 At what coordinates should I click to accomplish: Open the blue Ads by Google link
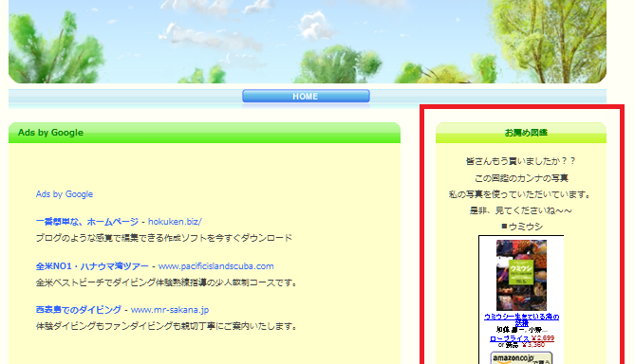[x=65, y=194]
